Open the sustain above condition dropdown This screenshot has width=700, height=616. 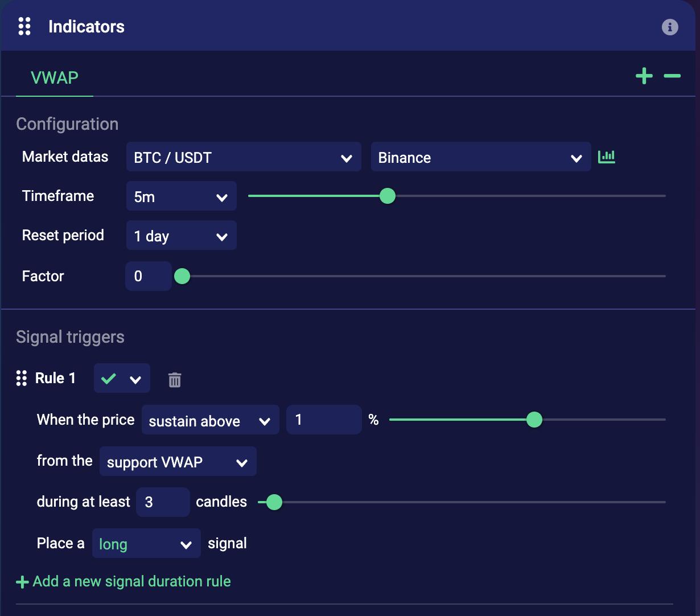(x=210, y=420)
